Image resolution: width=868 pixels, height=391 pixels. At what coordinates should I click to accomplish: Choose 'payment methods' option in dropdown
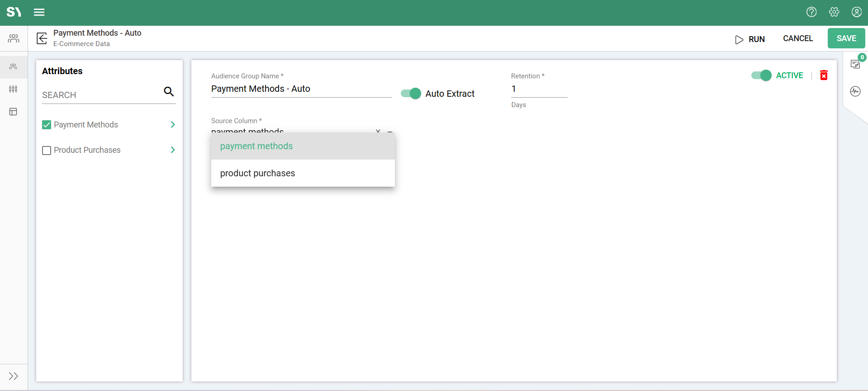256,146
